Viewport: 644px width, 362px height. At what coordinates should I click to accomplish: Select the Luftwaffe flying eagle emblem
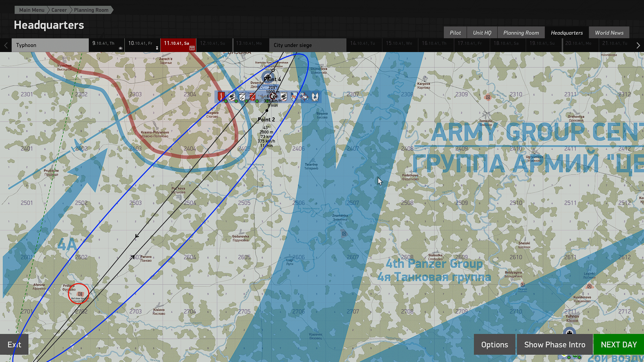[263, 97]
